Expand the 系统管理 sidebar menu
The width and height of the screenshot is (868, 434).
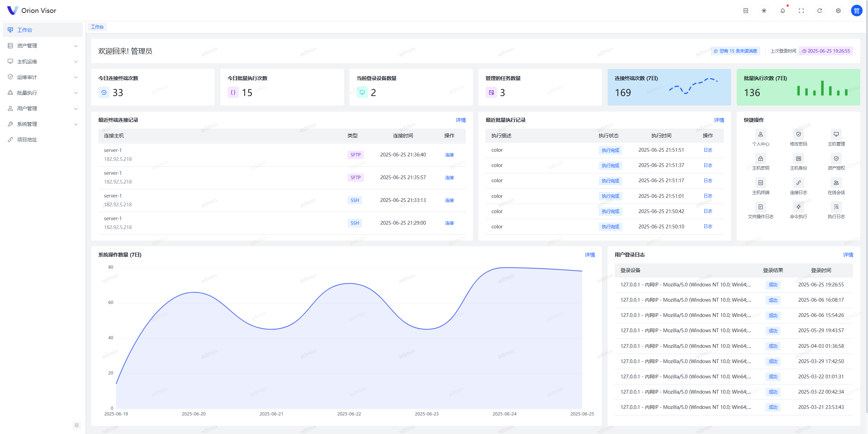click(43, 124)
